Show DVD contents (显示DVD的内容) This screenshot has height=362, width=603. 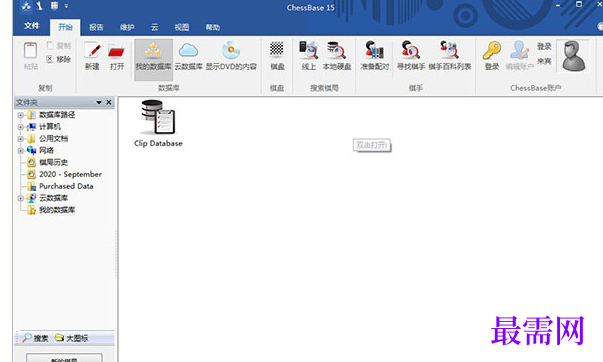[231, 56]
